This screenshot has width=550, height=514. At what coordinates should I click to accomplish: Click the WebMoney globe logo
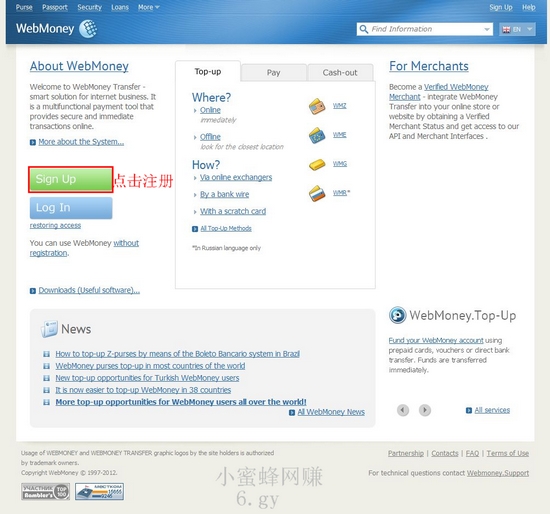click(88, 28)
